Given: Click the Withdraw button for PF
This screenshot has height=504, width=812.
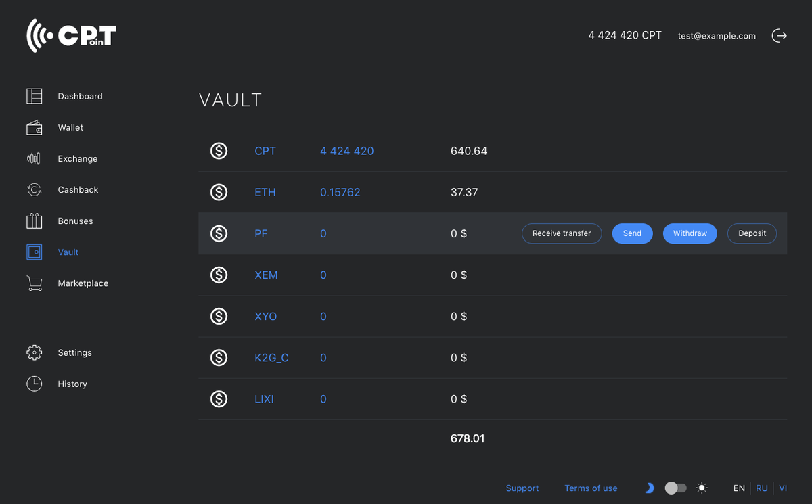Looking at the screenshot, I should (x=690, y=233).
